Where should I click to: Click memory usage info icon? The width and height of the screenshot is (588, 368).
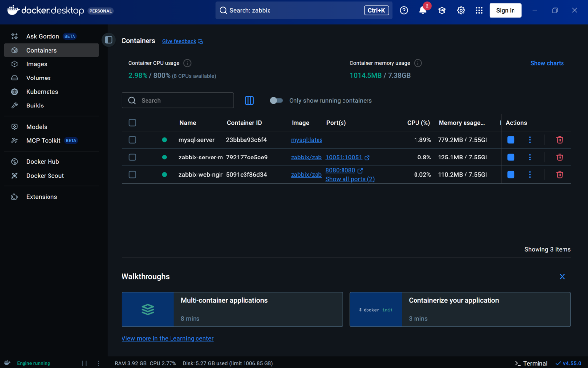pos(418,63)
